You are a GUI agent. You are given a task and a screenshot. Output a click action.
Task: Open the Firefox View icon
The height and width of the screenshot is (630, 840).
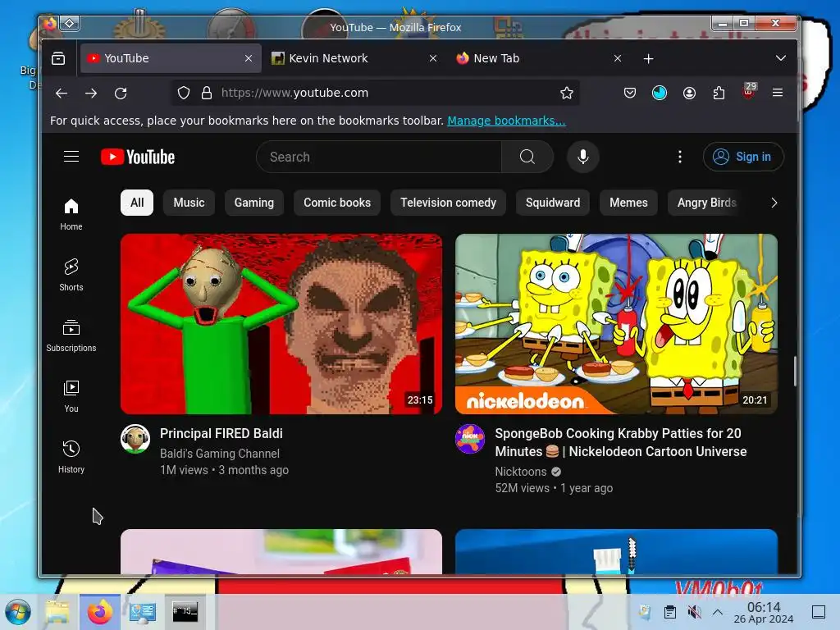(58, 58)
